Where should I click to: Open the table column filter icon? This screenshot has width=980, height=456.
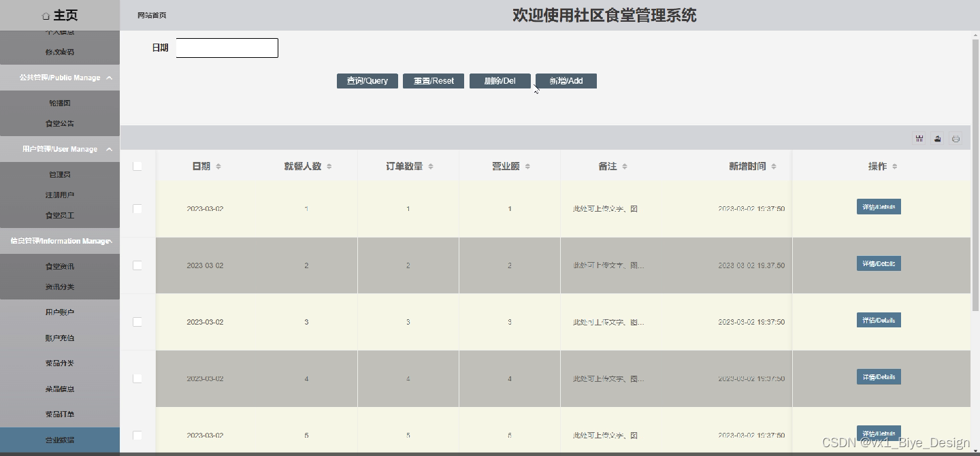point(919,139)
